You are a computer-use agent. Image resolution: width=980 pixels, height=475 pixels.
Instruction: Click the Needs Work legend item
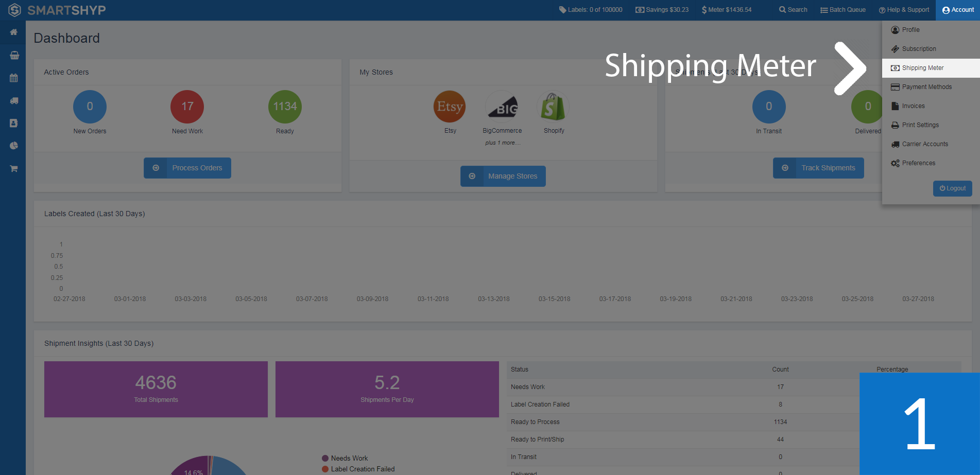(345, 458)
